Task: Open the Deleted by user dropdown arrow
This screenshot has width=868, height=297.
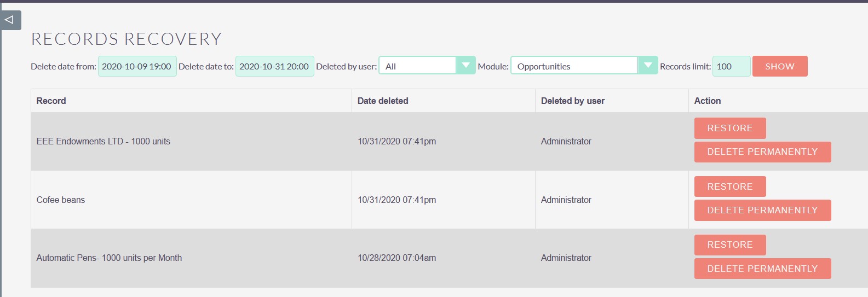Action: coord(465,66)
